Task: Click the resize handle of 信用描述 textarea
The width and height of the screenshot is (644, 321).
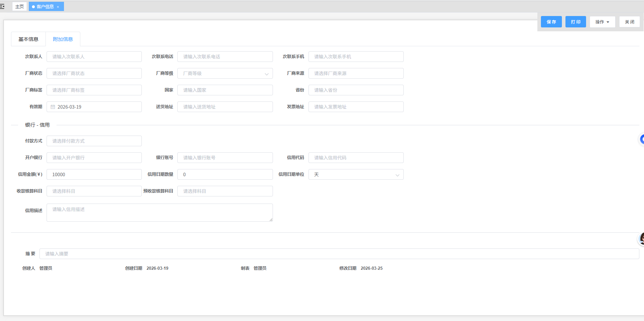Action: pos(271,220)
